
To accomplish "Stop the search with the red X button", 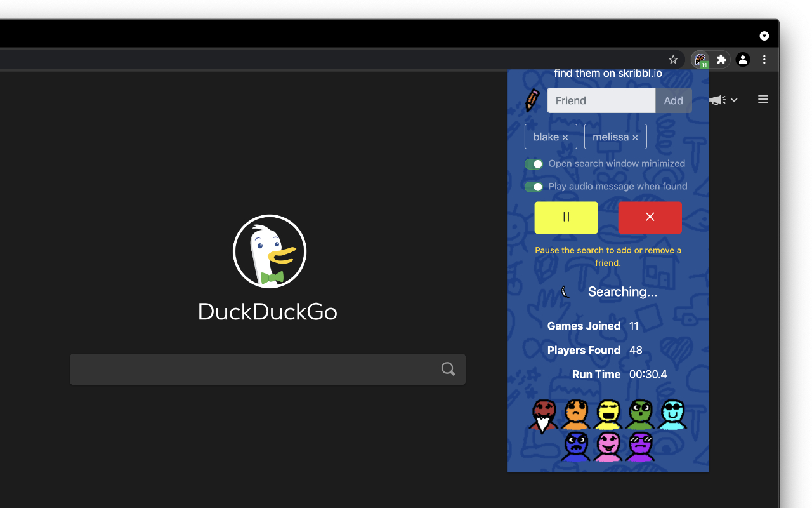I will pyautogui.click(x=650, y=217).
